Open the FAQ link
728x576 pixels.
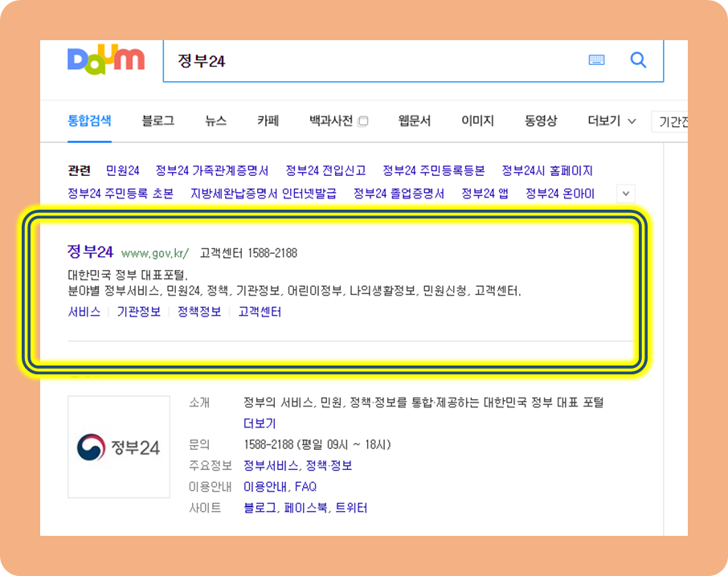click(x=305, y=486)
